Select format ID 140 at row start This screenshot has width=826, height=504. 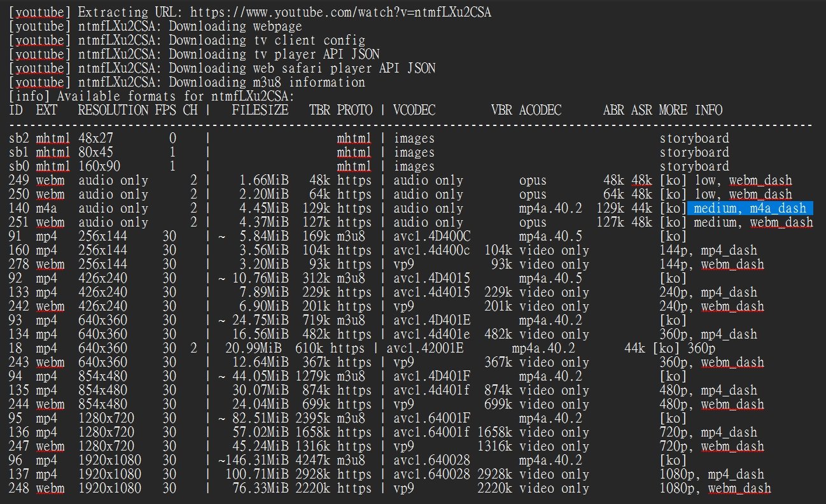19,208
